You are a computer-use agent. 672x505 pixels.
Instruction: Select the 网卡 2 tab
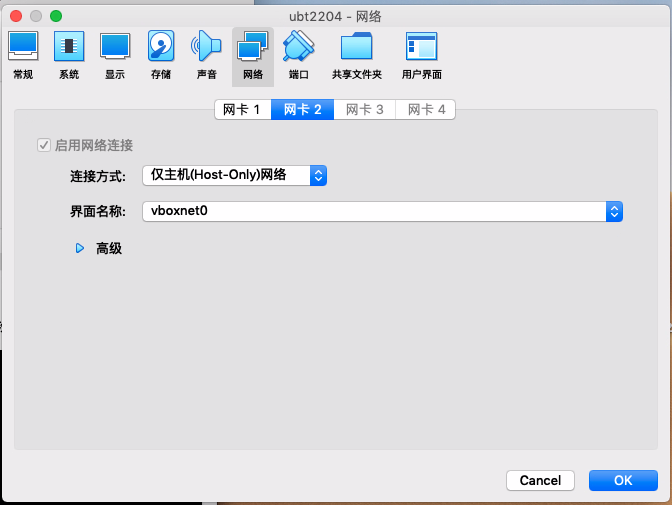(302, 110)
